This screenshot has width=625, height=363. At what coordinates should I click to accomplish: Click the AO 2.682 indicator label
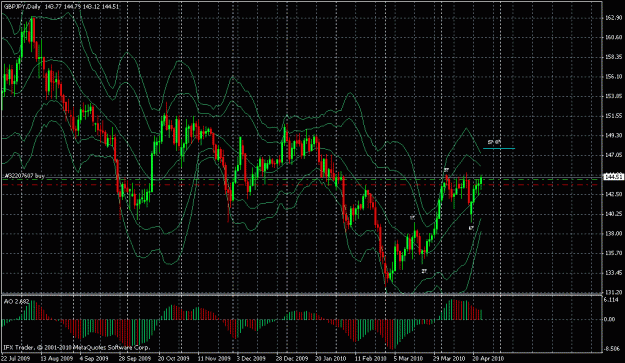pyautogui.click(x=16, y=302)
